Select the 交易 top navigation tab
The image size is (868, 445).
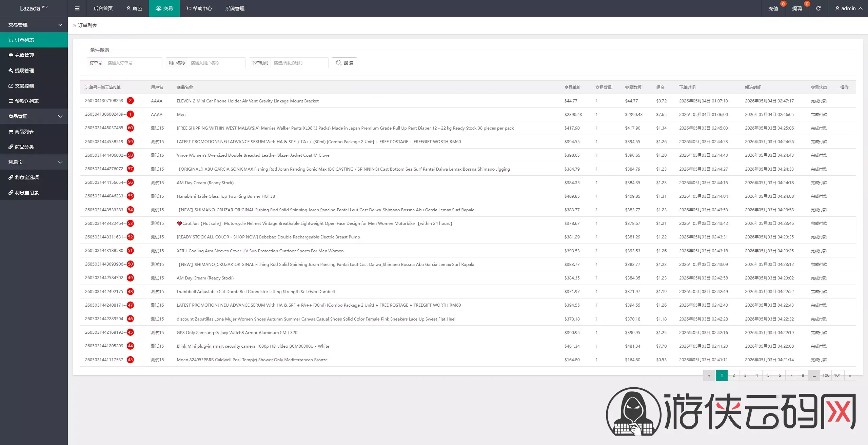(164, 8)
